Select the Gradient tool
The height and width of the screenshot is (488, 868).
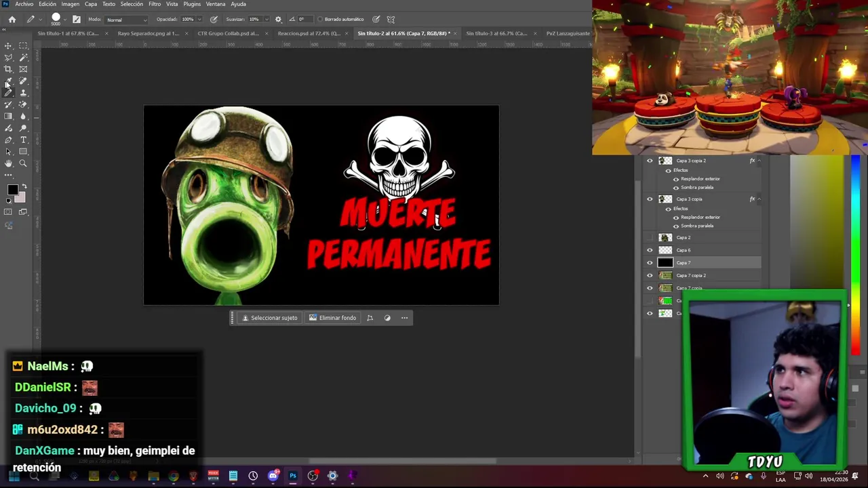(8, 117)
